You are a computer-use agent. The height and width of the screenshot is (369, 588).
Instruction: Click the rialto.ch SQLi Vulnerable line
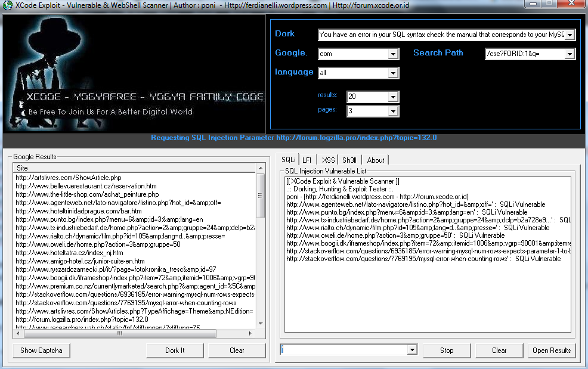(418, 228)
